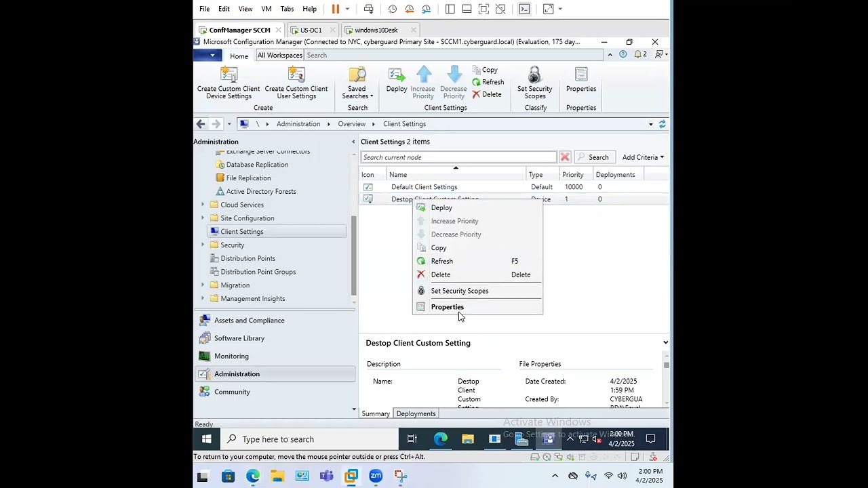The image size is (868, 488).
Task: Choose Copy in the context menu
Action: pos(477,248)
